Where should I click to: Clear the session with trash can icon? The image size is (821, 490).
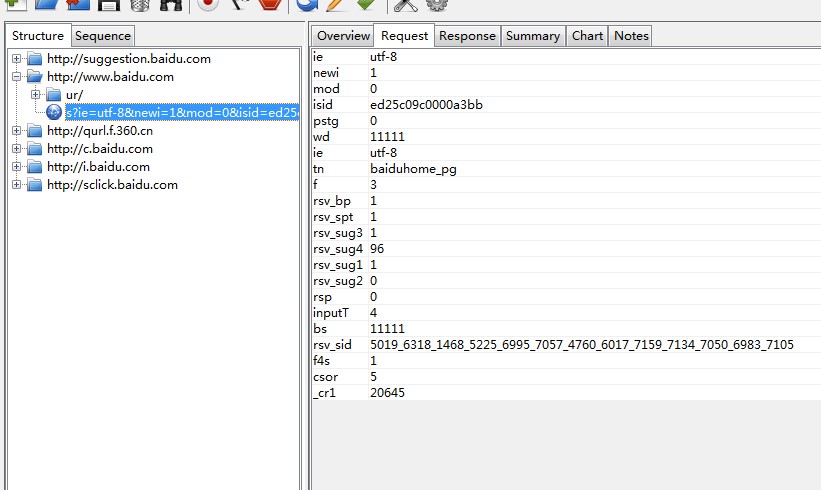click(x=140, y=4)
